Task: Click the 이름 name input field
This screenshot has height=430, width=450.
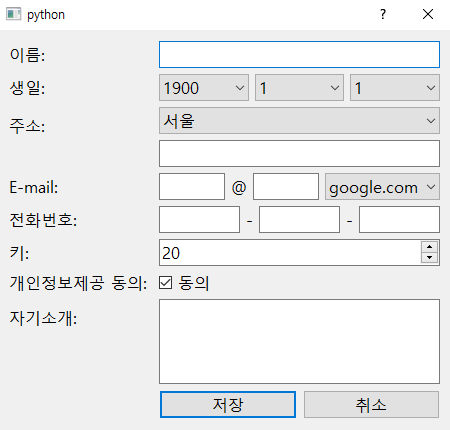Action: [x=299, y=55]
